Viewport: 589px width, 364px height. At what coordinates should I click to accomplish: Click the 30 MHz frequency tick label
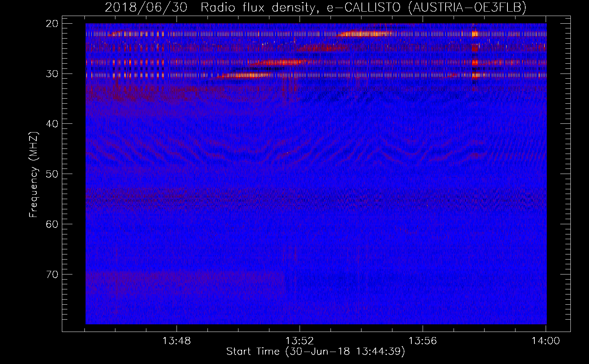pos(52,74)
